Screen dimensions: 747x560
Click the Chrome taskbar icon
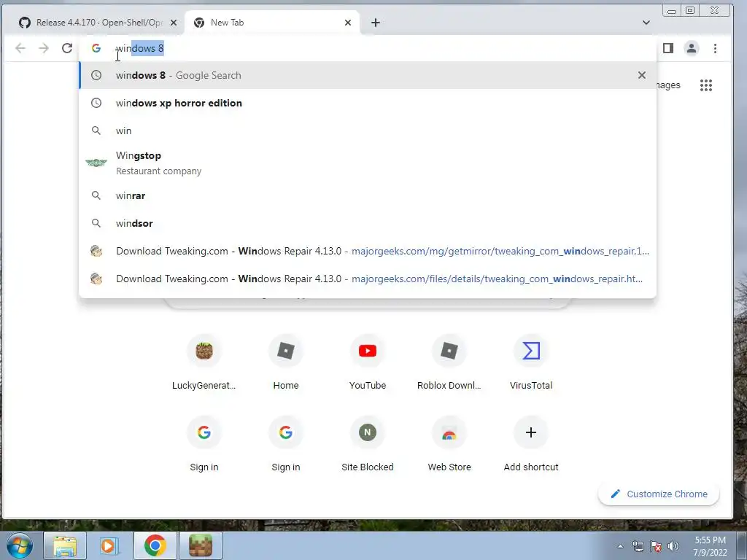(155, 545)
